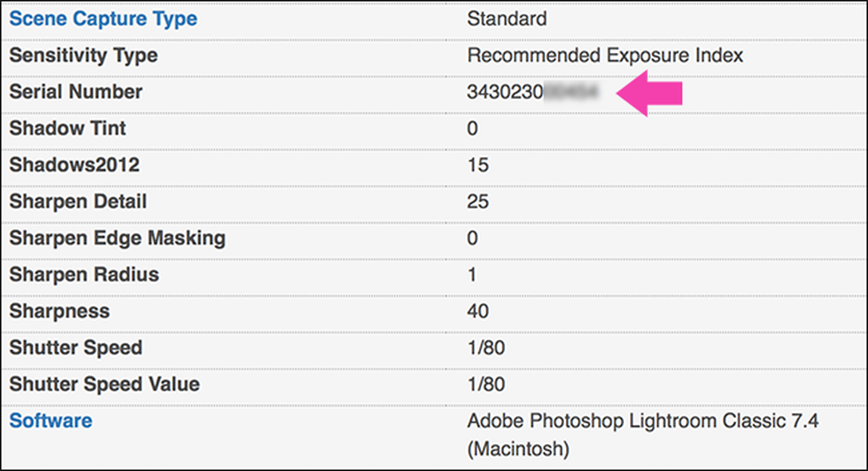Click Adobe Photoshop Lightroom Classic 7.4 text
Screen dimensions: 868x471
tap(642, 421)
